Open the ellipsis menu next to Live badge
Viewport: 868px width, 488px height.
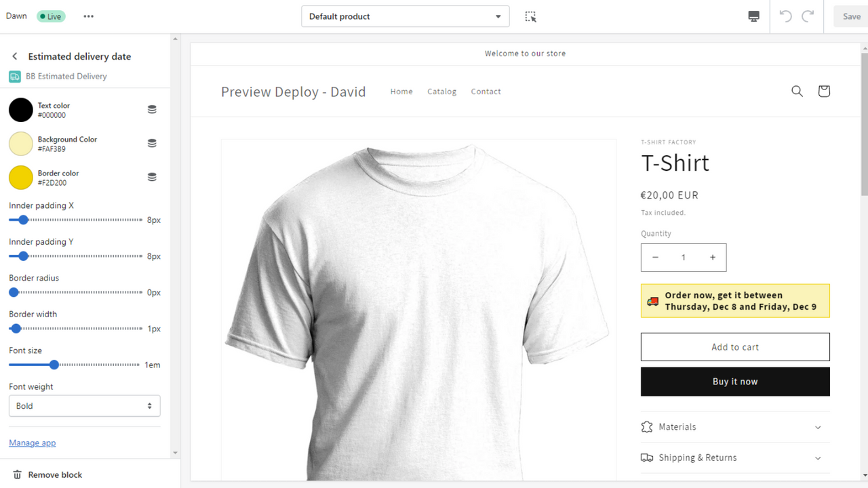[x=88, y=16]
